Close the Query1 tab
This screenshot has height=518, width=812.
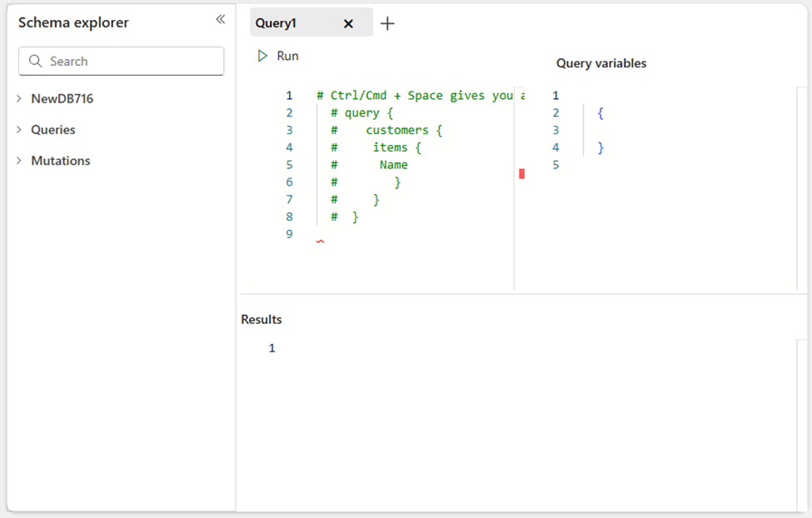click(x=348, y=22)
